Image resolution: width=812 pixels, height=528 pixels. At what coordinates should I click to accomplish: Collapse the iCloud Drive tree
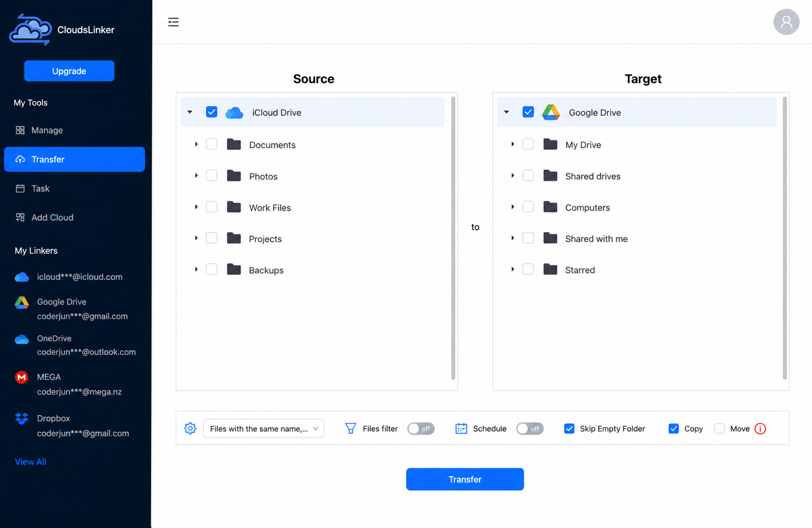coord(190,112)
